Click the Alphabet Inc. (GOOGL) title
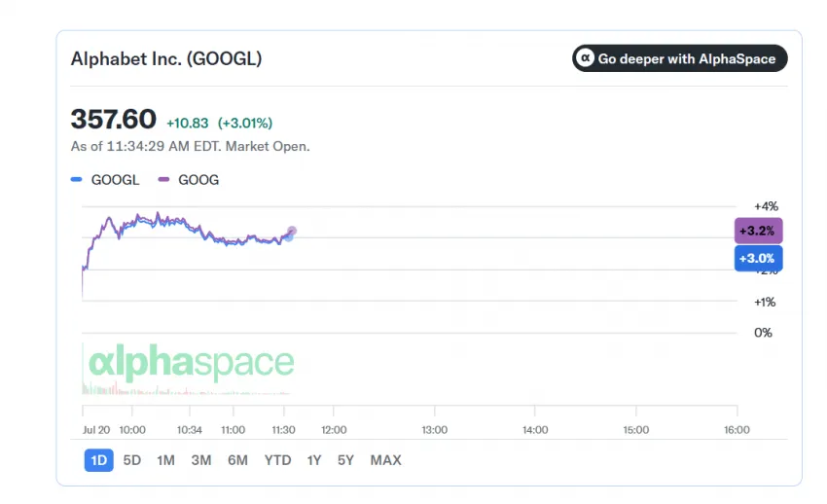 (166, 58)
